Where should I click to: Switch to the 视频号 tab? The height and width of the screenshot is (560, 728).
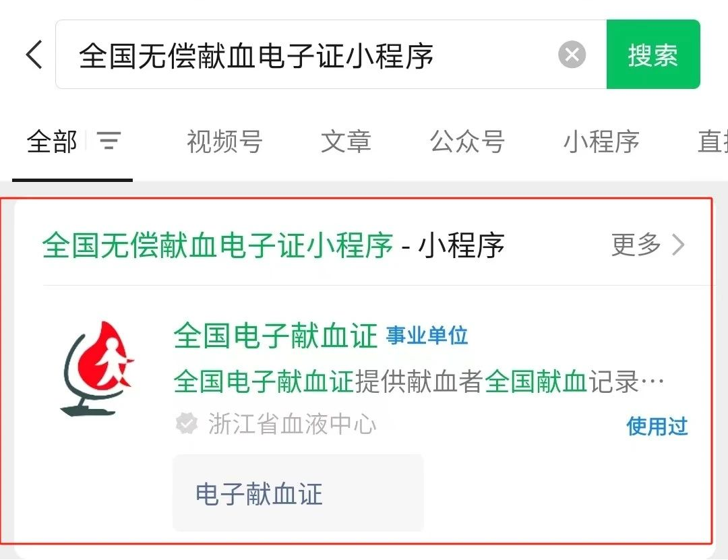[x=224, y=141]
